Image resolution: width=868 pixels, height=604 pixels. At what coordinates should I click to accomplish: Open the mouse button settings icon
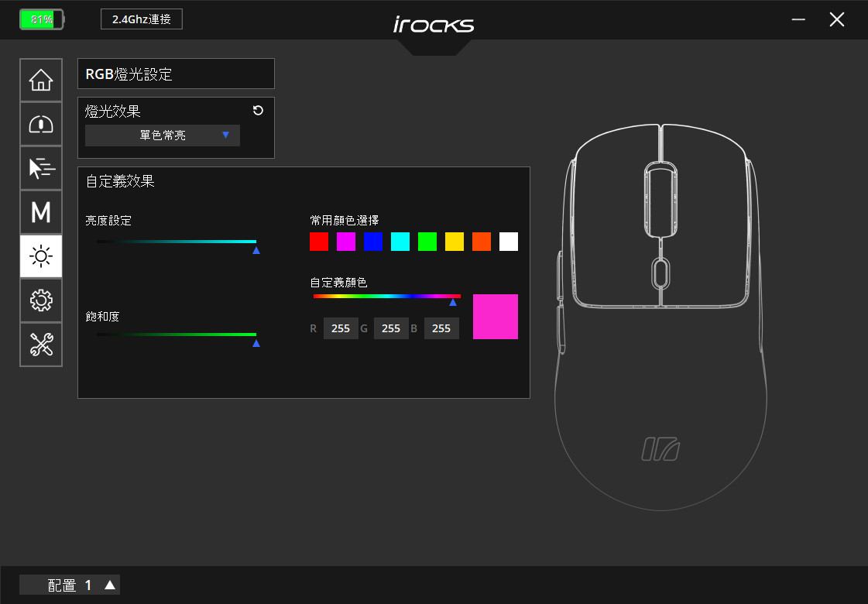click(41, 124)
